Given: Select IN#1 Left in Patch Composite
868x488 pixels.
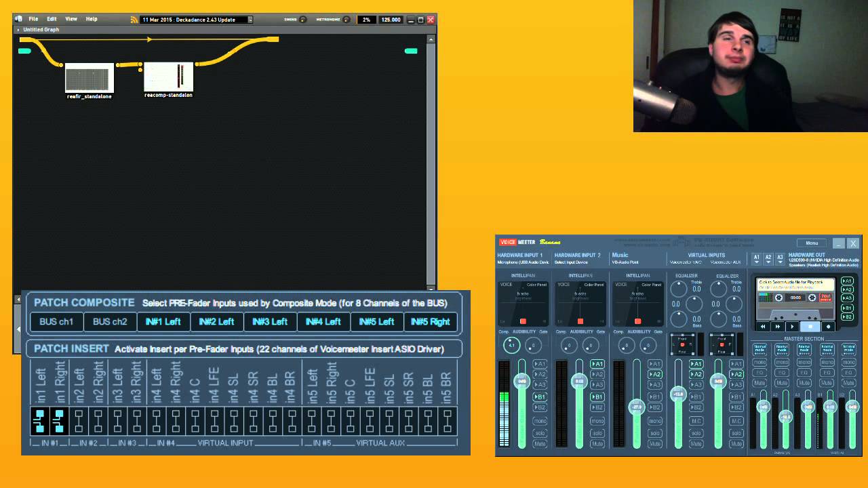Looking at the screenshot, I should point(163,322).
